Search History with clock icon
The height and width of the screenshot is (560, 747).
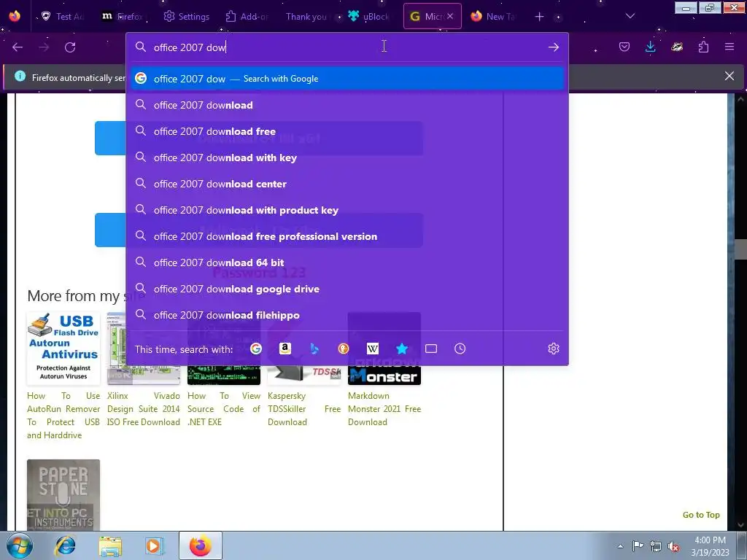[x=460, y=349]
